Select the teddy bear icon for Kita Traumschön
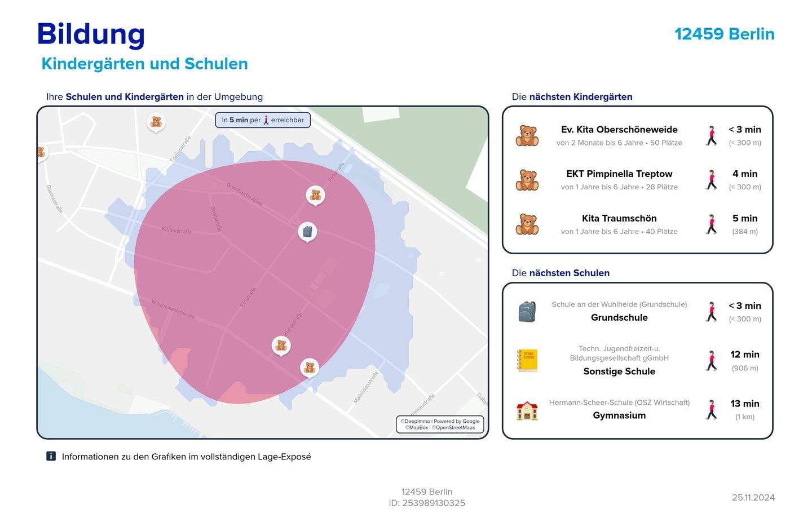 pyautogui.click(x=527, y=224)
